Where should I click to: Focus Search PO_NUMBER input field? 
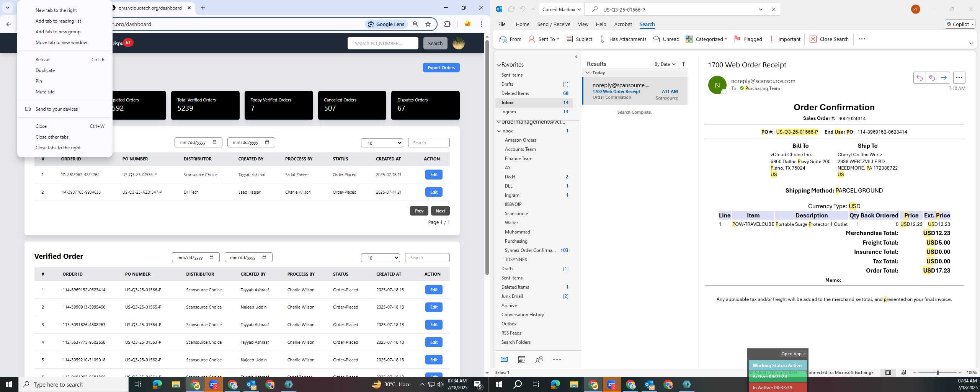(x=383, y=43)
